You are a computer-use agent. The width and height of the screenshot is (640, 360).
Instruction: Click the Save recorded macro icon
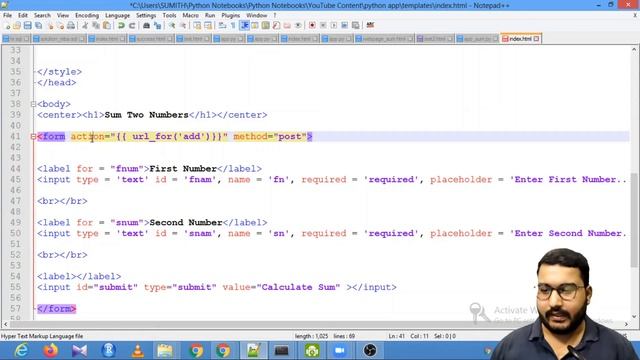[356, 25]
